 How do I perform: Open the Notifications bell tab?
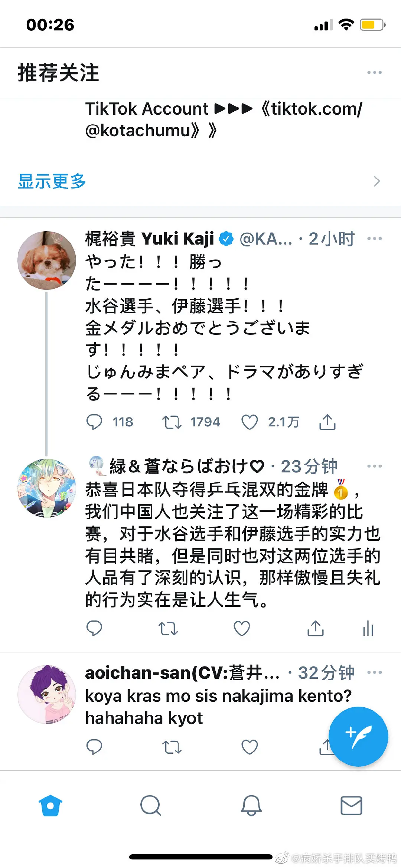pos(251,806)
